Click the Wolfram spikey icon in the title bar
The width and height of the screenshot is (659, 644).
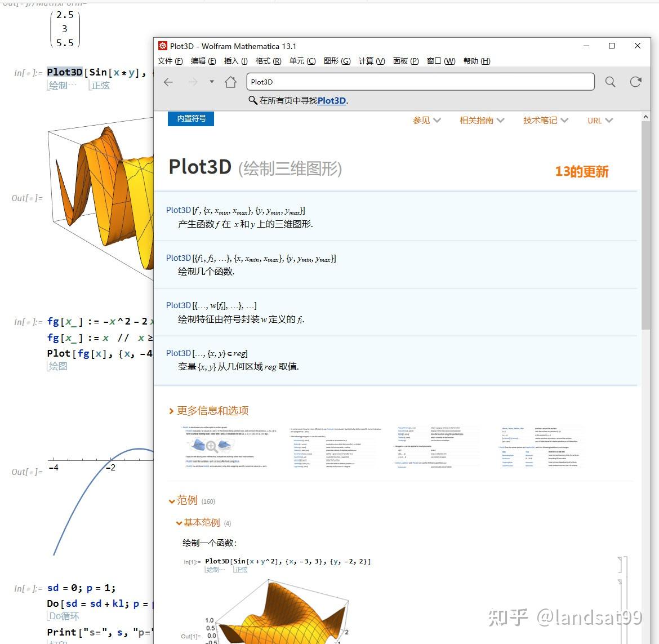162,46
